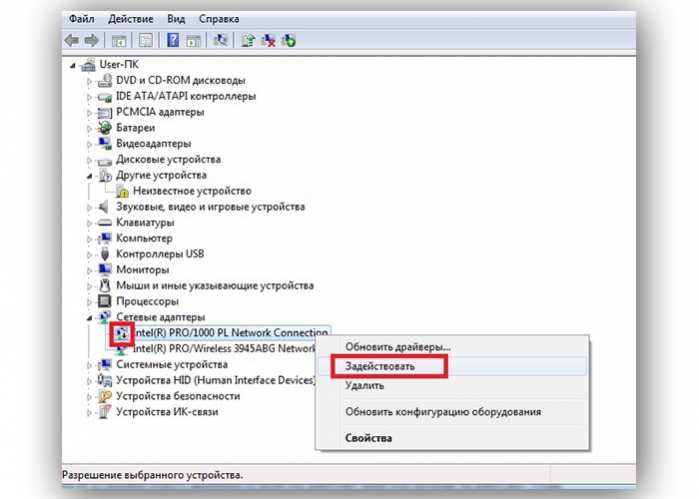
Task: Expand the Системные устройства node
Action: [x=89, y=365]
